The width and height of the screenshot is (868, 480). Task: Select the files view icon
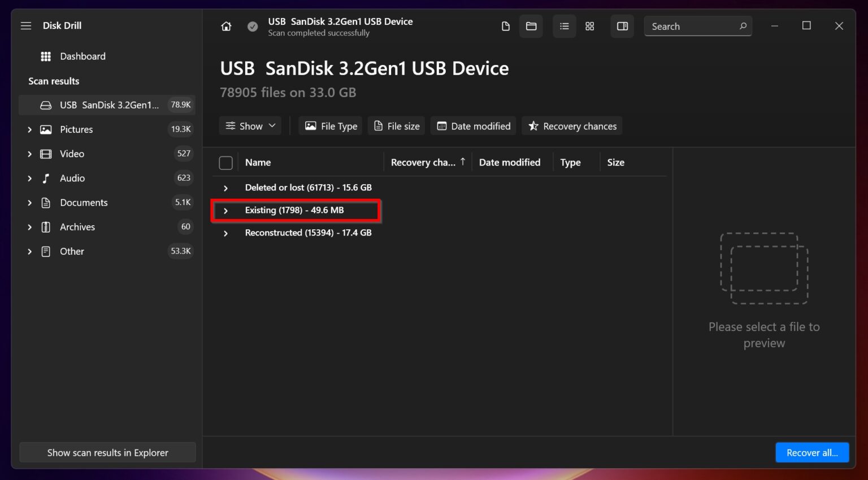(505, 26)
